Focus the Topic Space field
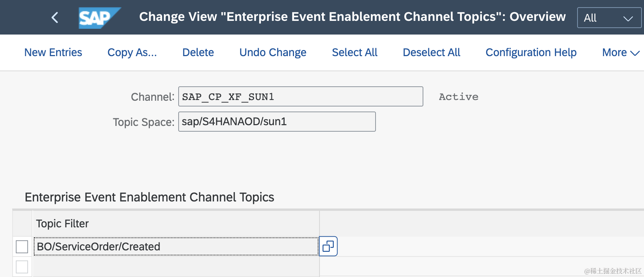Viewport: 644px width, 277px height. [277, 122]
